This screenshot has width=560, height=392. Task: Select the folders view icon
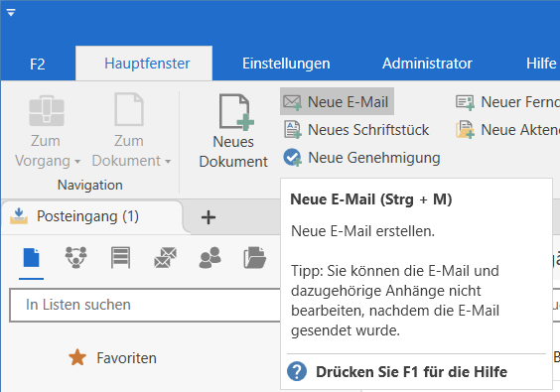point(254,257)
